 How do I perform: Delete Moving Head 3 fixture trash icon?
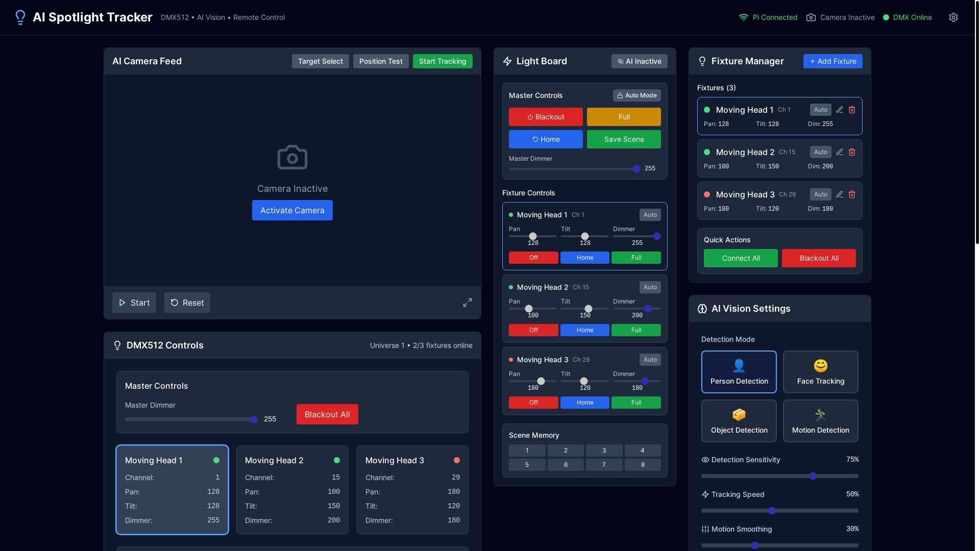pyautogui.click(x=852, y=194)
